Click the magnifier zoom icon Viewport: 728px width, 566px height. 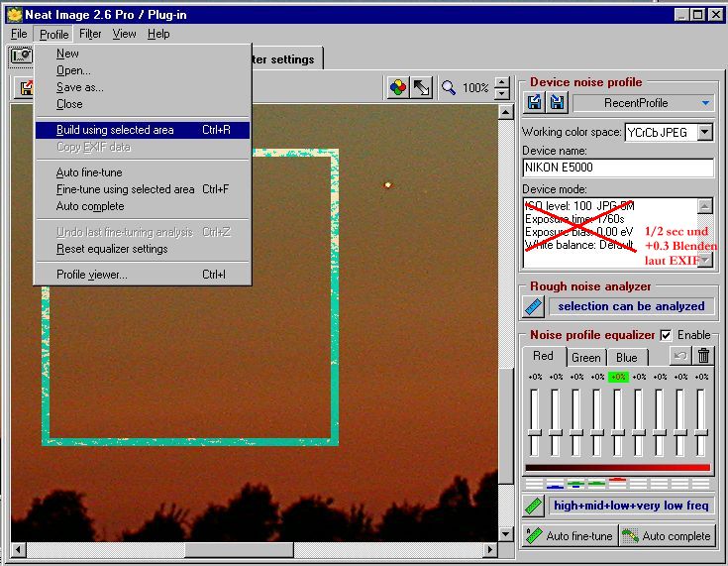pos(449,87)
